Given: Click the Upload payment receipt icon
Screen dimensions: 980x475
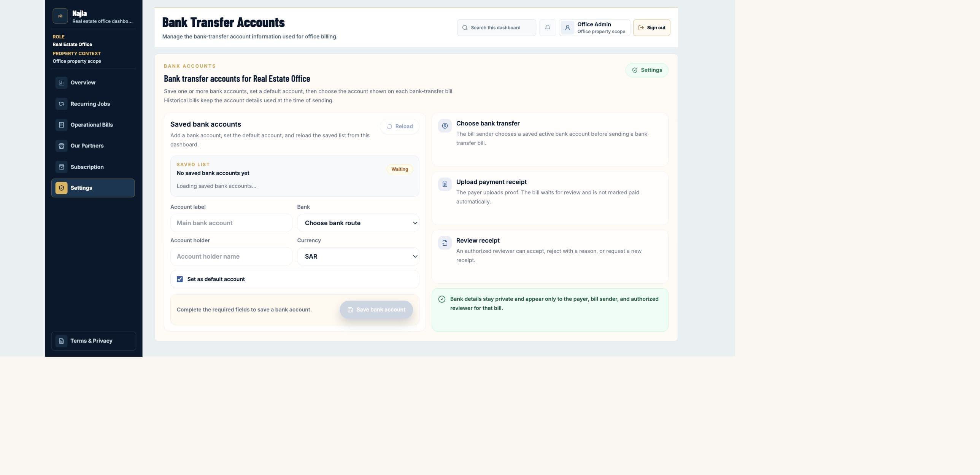Looking at the screenshot, I should pos(445,184).
